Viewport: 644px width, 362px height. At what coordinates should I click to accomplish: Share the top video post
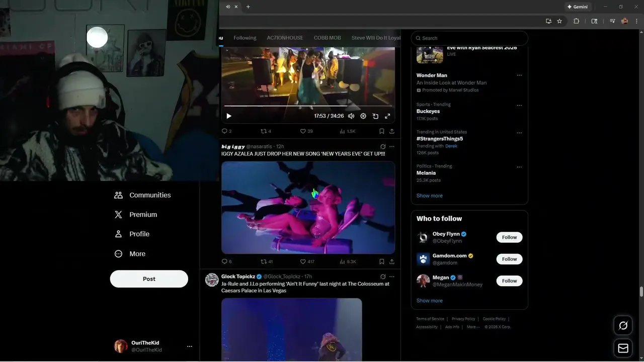pyautogui.click(x=392, y=131)
